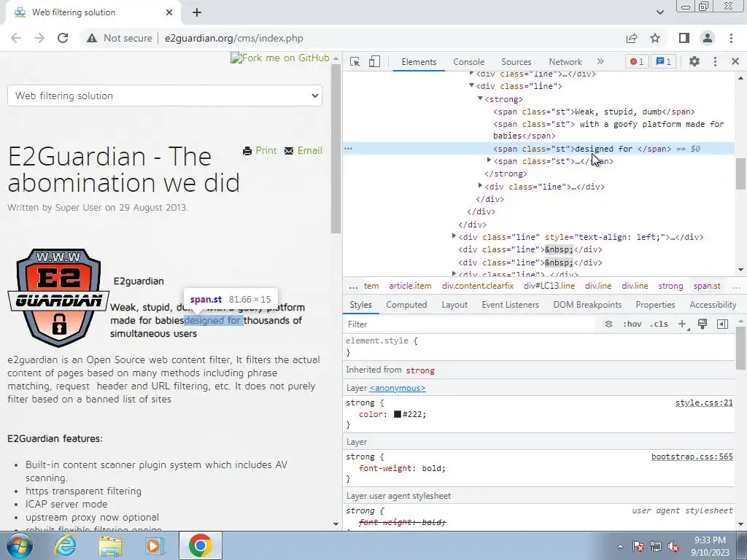Open the Windows Start menu
This screenshot has height=560, width=747.
tap(20, 545)
